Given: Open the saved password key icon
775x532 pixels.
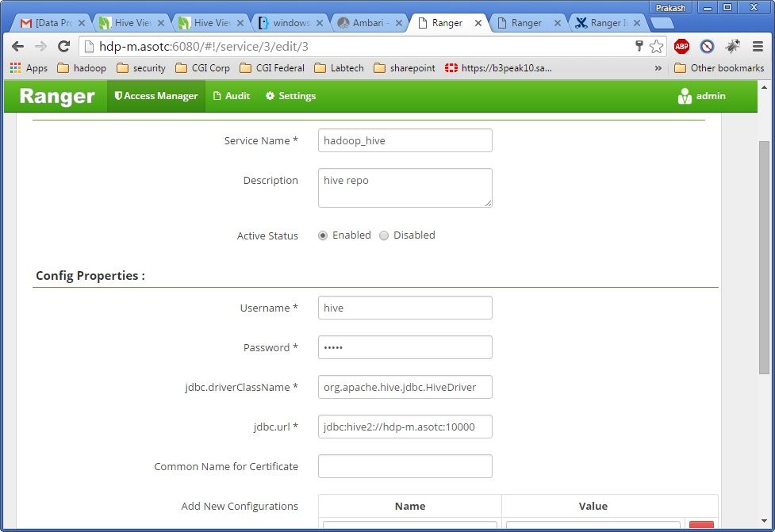Looking at the screenshot, I should [639, 46].
